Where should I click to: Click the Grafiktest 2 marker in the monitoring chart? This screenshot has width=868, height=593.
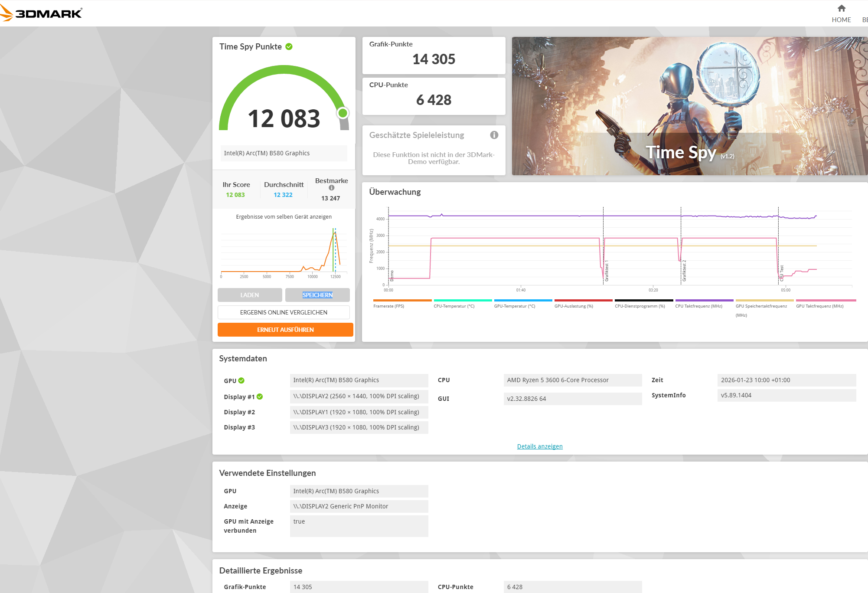click(x=684, y=271)
